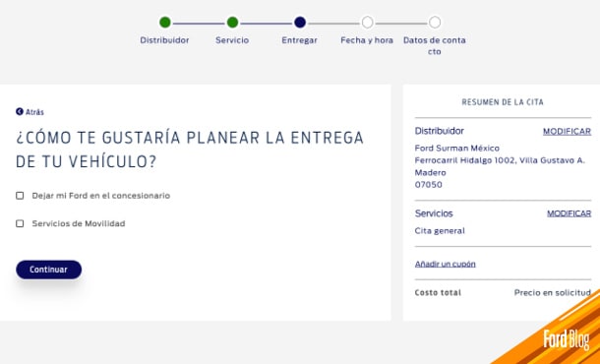
Task: Click the Precio en solicitud value
Action: 553,293
